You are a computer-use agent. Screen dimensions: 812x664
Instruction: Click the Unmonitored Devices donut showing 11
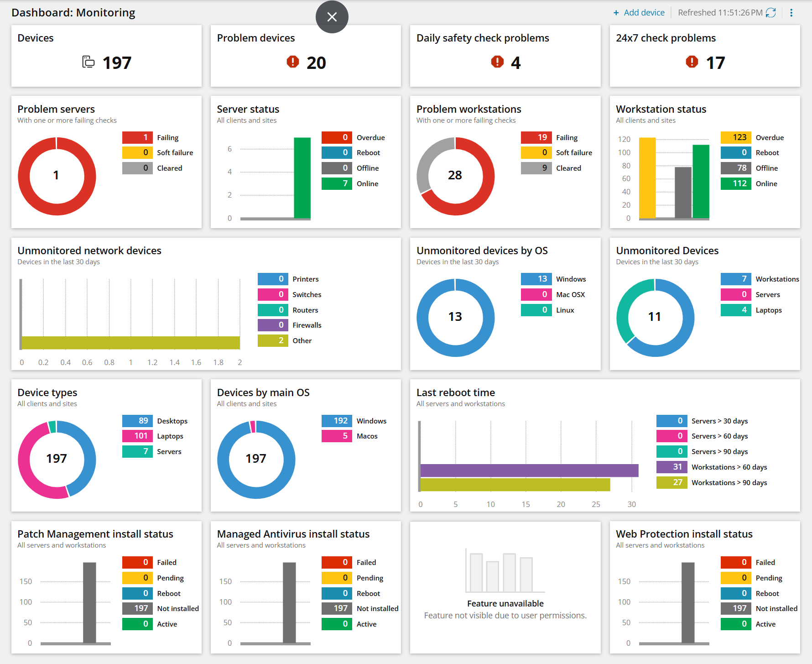(x=655, y=318)
